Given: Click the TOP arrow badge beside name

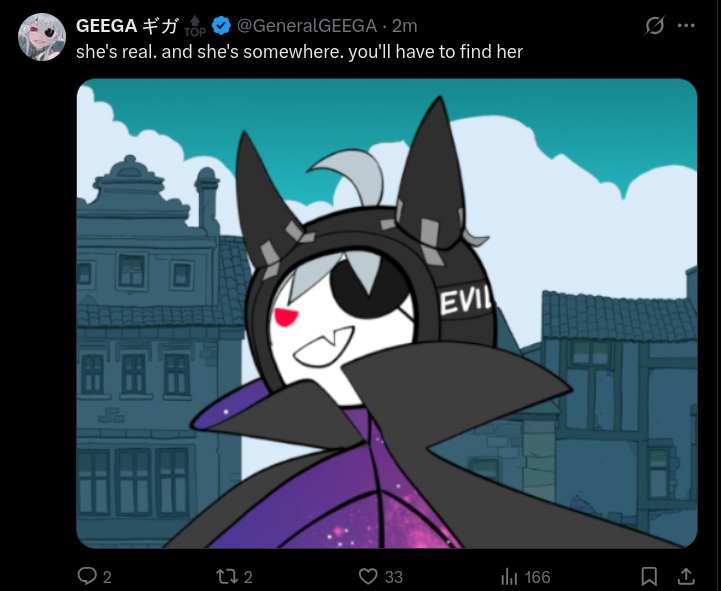Looking at the screenshot, I should [x=195, y=26].
